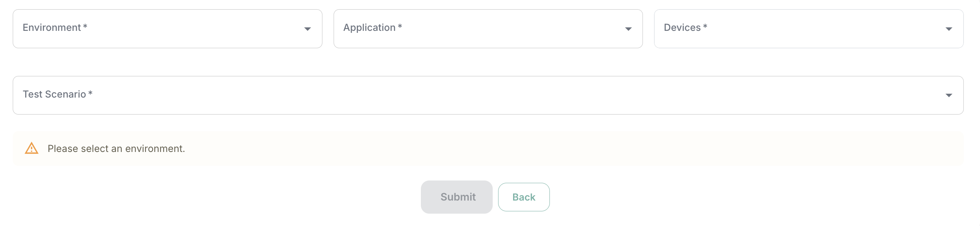Click the orange warning triangle icon
This screenshot has height=226, width=980.
click(x=31, y=148)
